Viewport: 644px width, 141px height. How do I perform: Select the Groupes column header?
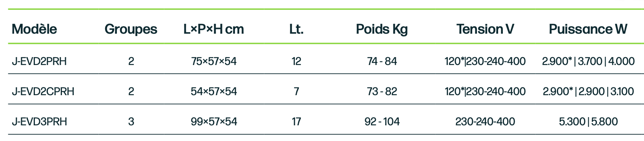[x=131, y=29]
